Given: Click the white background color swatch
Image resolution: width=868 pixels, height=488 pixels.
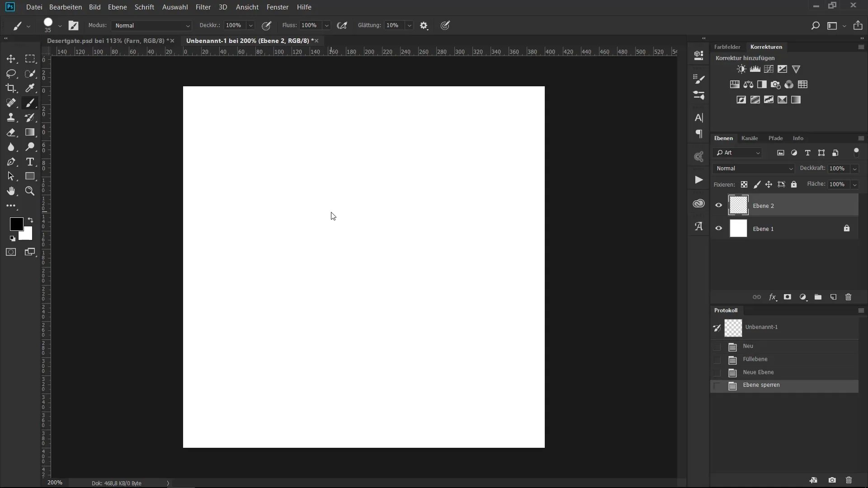Looking at the screenshot, I should (27, 235).
